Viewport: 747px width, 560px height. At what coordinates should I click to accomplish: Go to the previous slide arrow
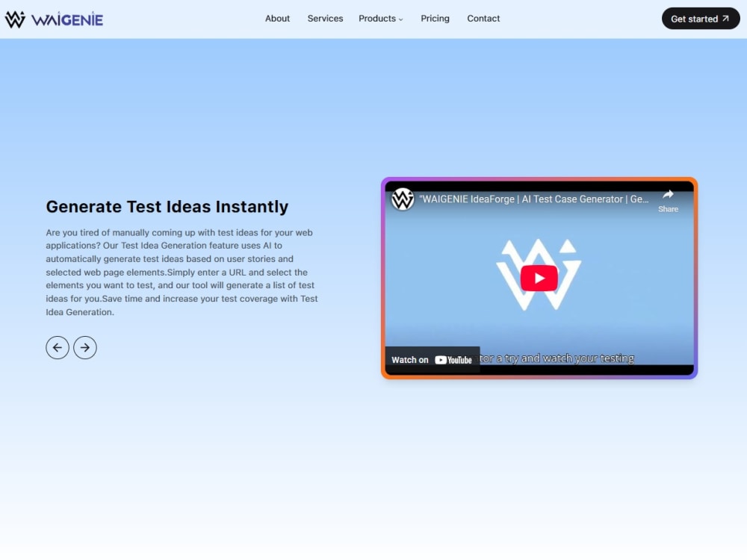coord(58,348)
